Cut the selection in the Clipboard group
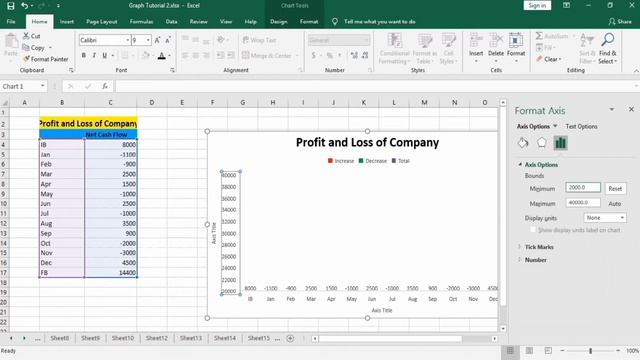640x360 pixels. click(x=31, y=36)
